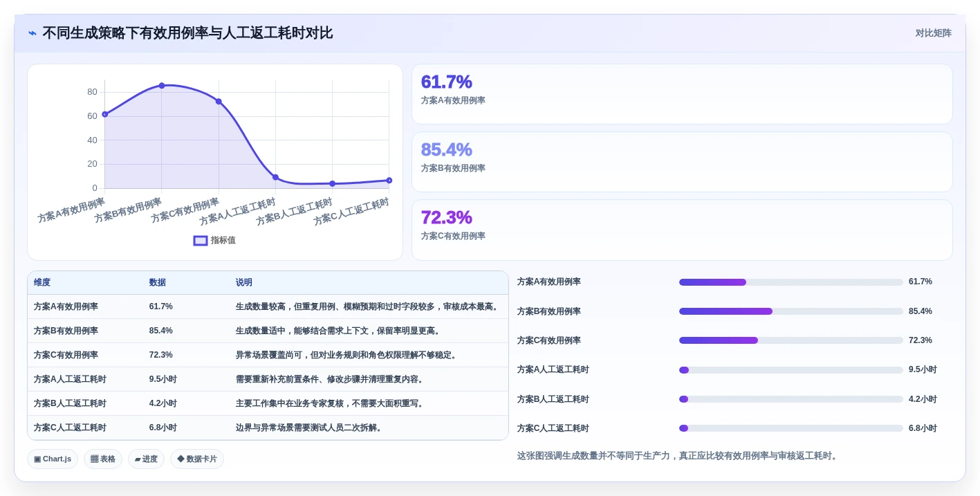Click the 表格 tag chip

click(103, 459)
